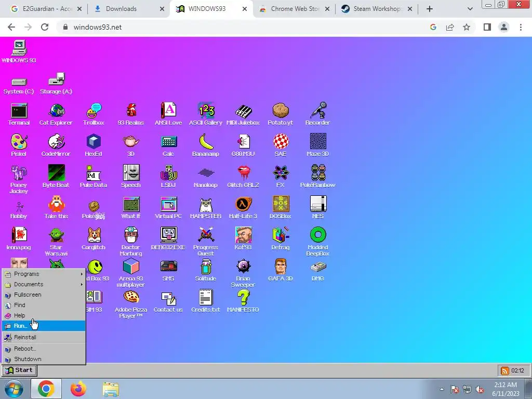Open the Storage (A:) drive icon

(x=56, y=83)
